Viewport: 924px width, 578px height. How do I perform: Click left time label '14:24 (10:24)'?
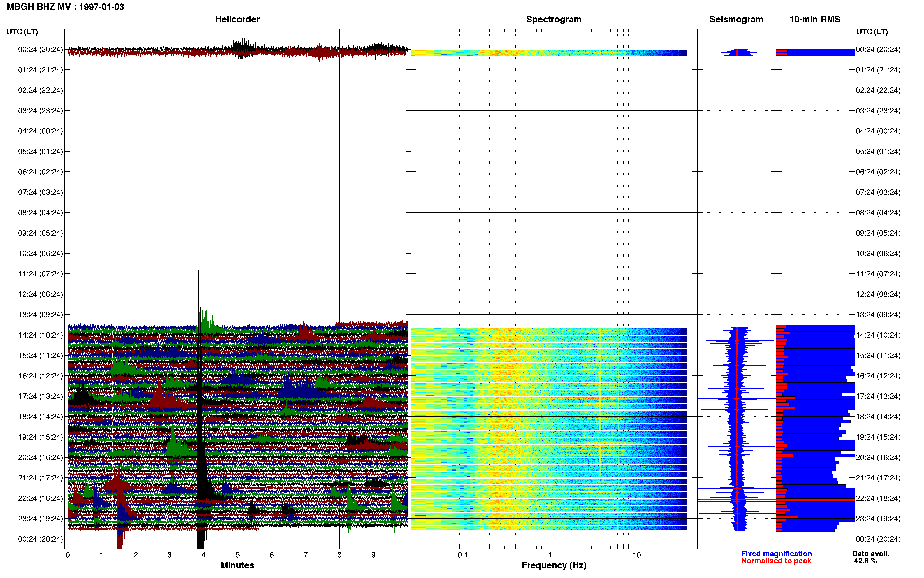pyautogui.click(x=41, y=335)
